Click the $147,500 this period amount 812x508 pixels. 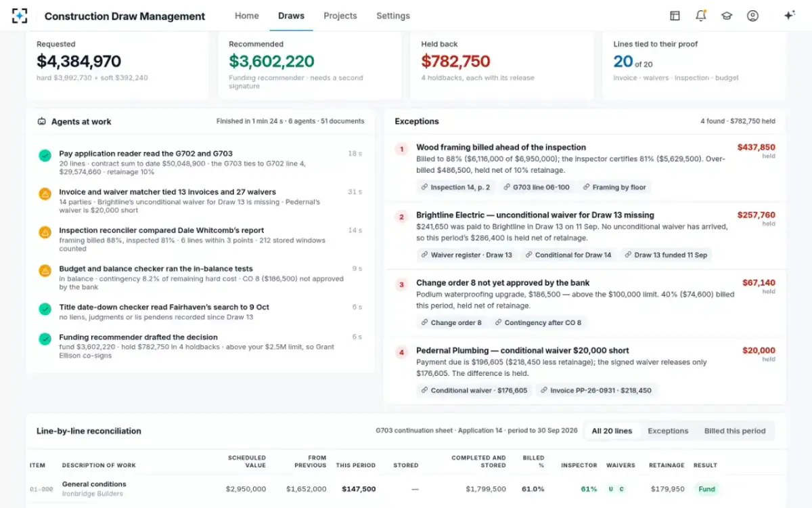[x=359, y=488]
